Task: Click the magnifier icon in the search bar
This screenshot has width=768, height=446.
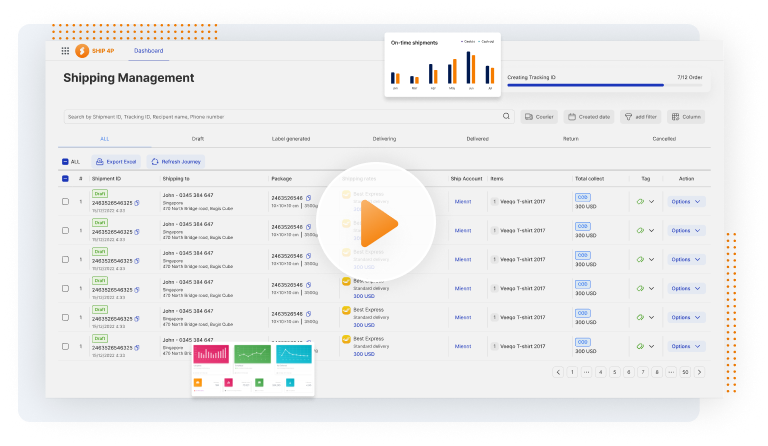Action: (x=506, y=117)
